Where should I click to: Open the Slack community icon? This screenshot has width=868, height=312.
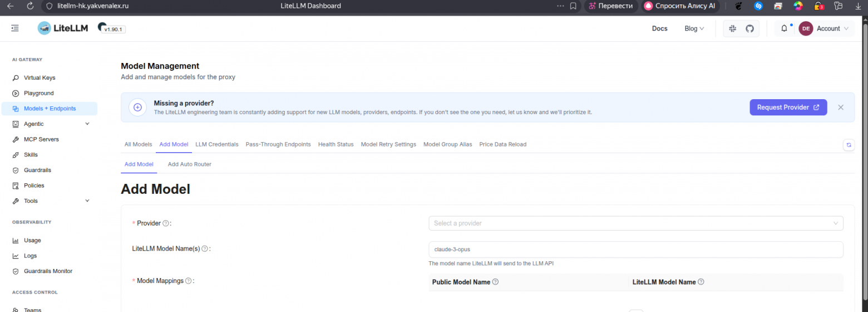[733, 28]
